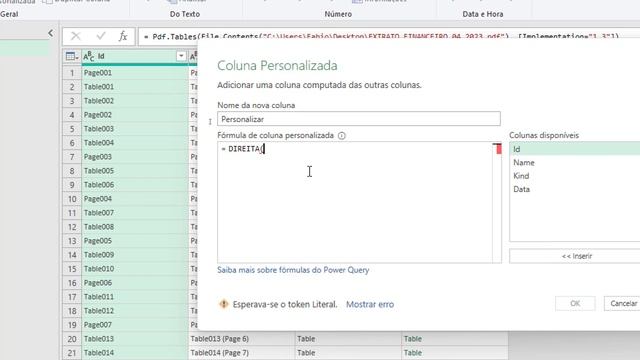Viewport: 640px width, 360px height.
Task: Select the Page006 cell
Action: coord(135,283)
